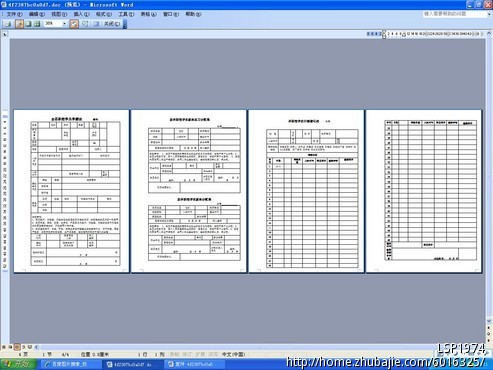Screen dimensions: 493x370
Task: Expand the preview toolbar options arrow
Action: tap(125, 24)
